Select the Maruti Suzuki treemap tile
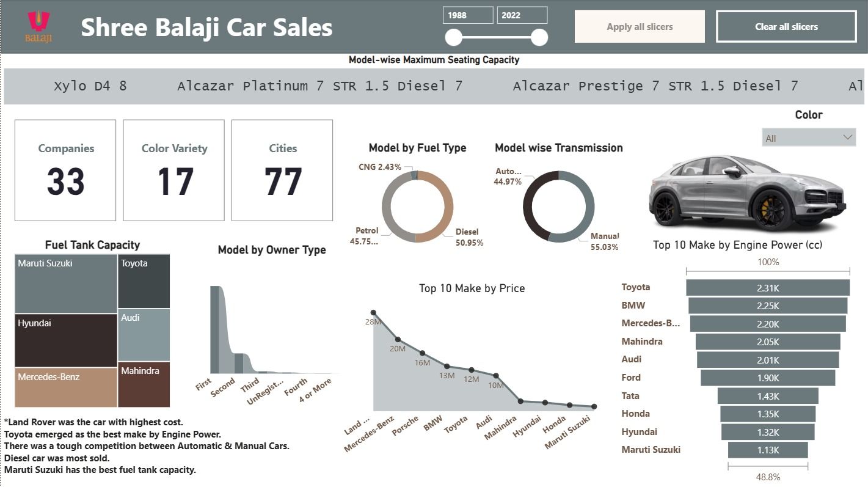 (65, 284)
